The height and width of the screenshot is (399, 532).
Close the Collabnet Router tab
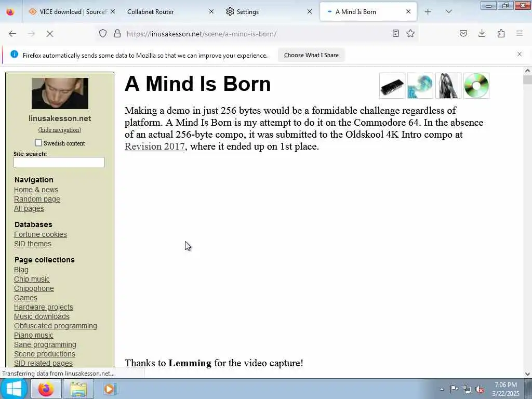pyautogui.click(x=211, y=11)
